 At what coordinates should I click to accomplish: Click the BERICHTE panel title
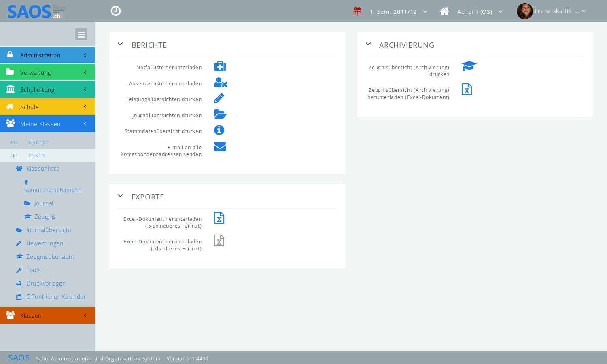click(x=149, y=45)
